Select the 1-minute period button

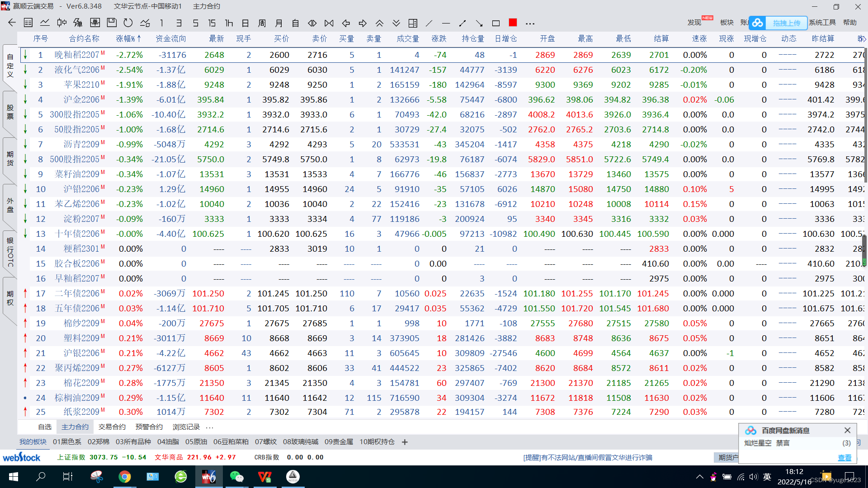(x=161, y=23)
